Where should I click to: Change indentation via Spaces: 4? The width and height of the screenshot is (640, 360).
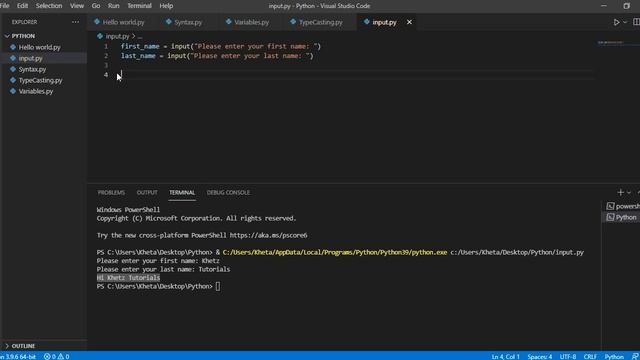click(540, 356)
